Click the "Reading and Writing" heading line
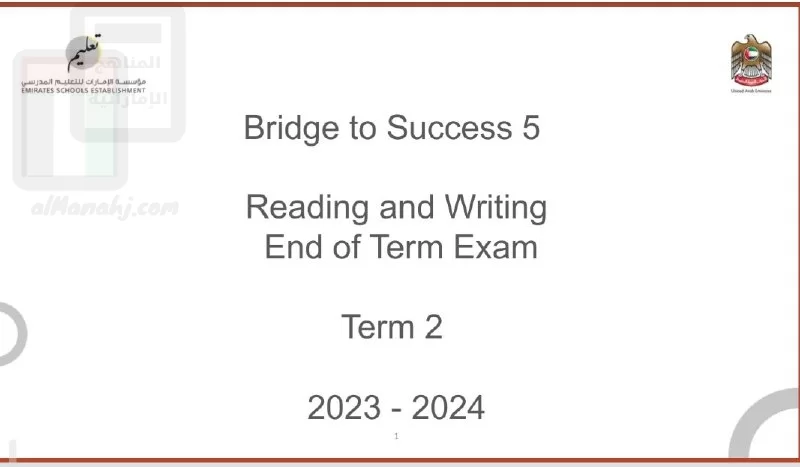800x467 pixels. [x=396, y=208]
